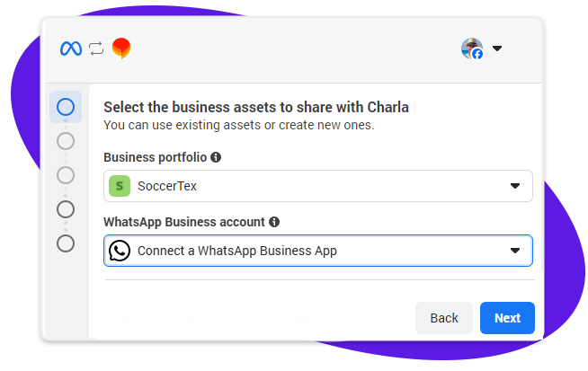Click the caret arrow in SoccerTex field
Viewport: 588px width, 371px height.
coord(515,186)
